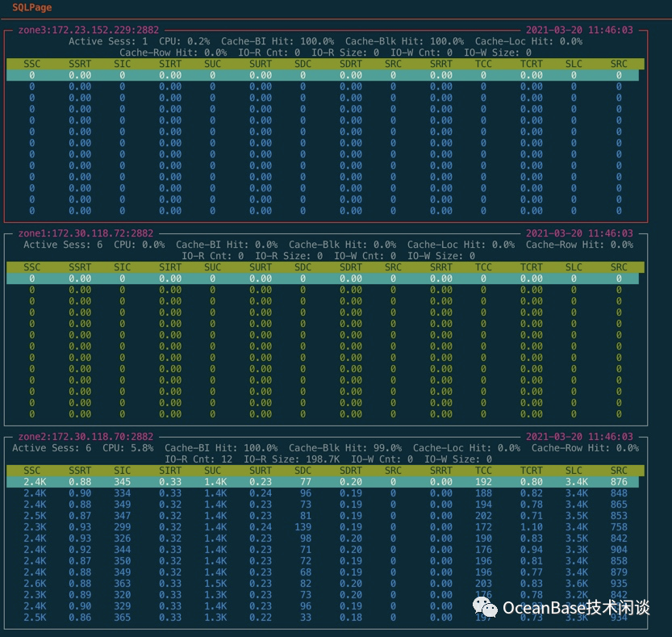
Task: Click the 'CPU: 0.2%' stat
Action: (185, 41)
